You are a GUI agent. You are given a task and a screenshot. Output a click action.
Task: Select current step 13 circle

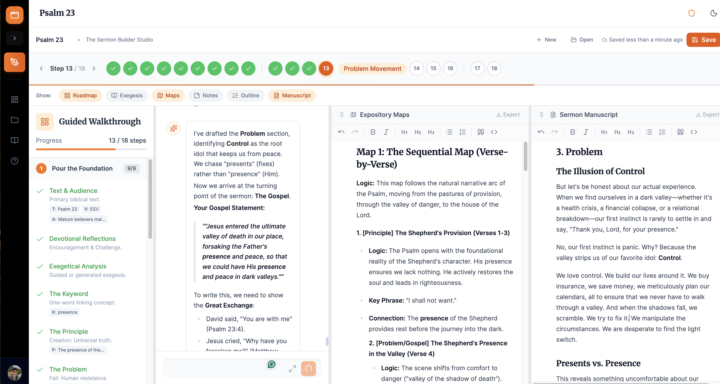(x=326, y=68)
